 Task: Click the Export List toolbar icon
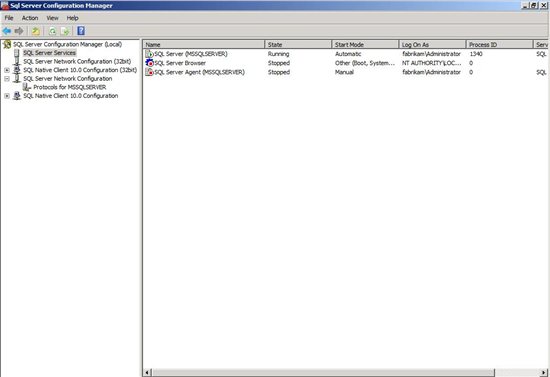pos(65,31)
